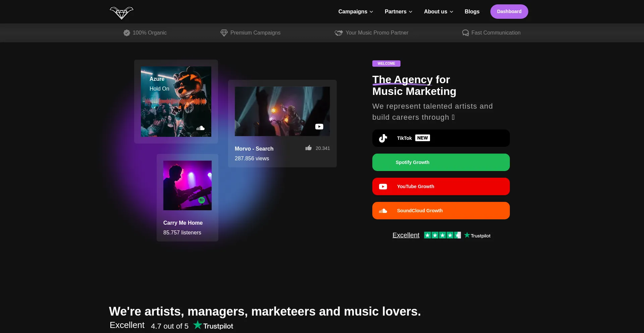Click the Carry Me Home title
This screenshot has width=644, height=333.
pyautogui.click(x=183, y=223)
